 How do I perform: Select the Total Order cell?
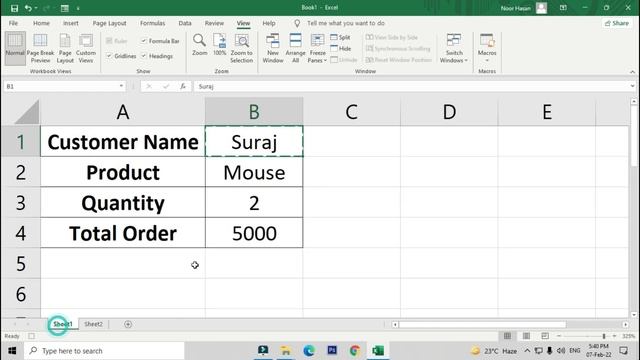tap(123, 233)
